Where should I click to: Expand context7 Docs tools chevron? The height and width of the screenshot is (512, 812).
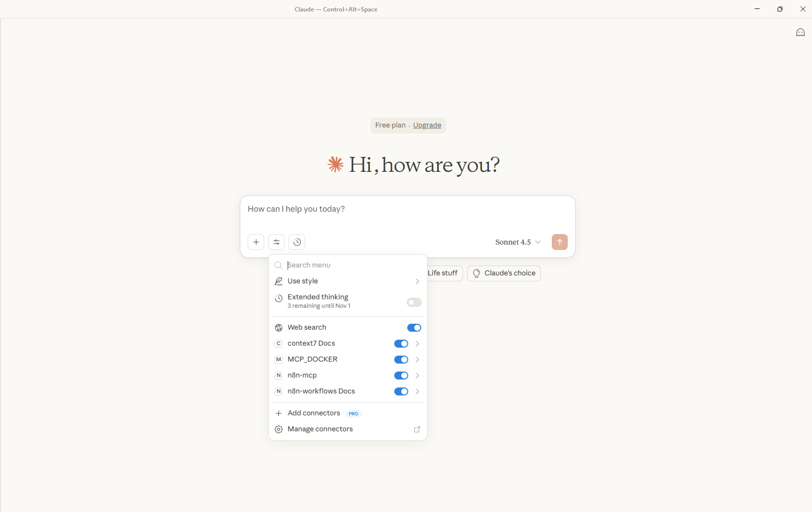(x=417, y=344)
